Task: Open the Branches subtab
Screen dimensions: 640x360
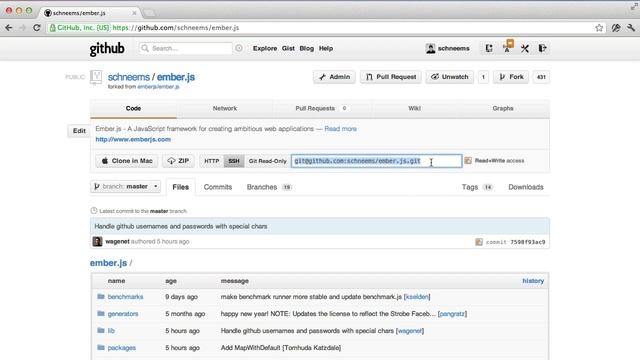Action: (x=269, y=187)
